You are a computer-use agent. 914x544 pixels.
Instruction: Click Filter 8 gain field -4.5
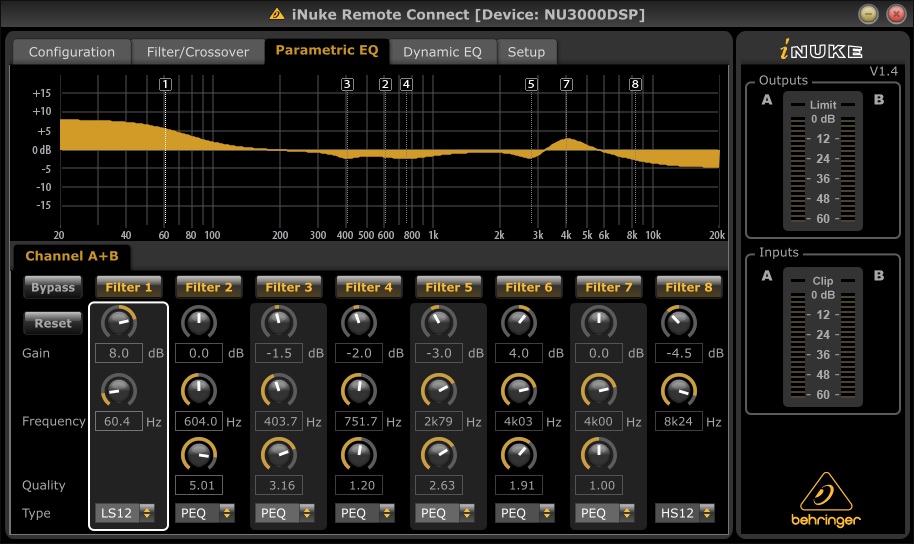click(x=679, y=353)
